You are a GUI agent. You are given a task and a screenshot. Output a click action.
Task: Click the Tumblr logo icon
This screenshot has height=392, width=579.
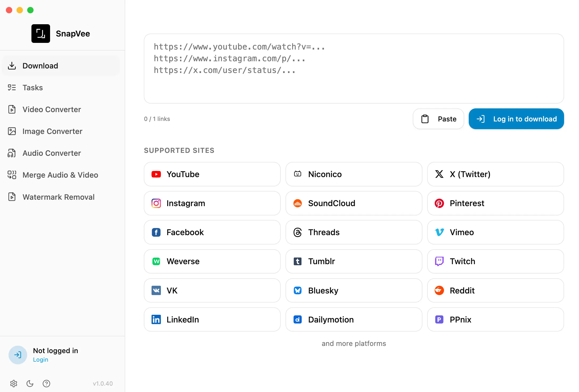point(297,261)
